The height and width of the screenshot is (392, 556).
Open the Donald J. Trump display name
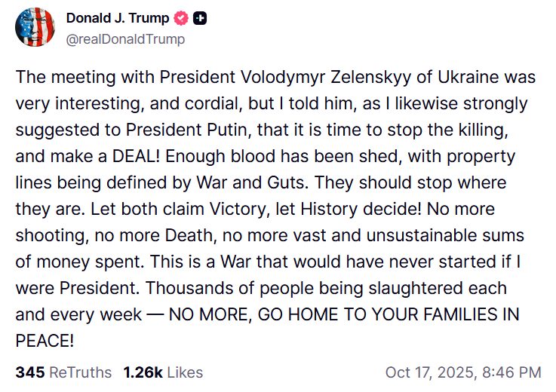[118, 18]
